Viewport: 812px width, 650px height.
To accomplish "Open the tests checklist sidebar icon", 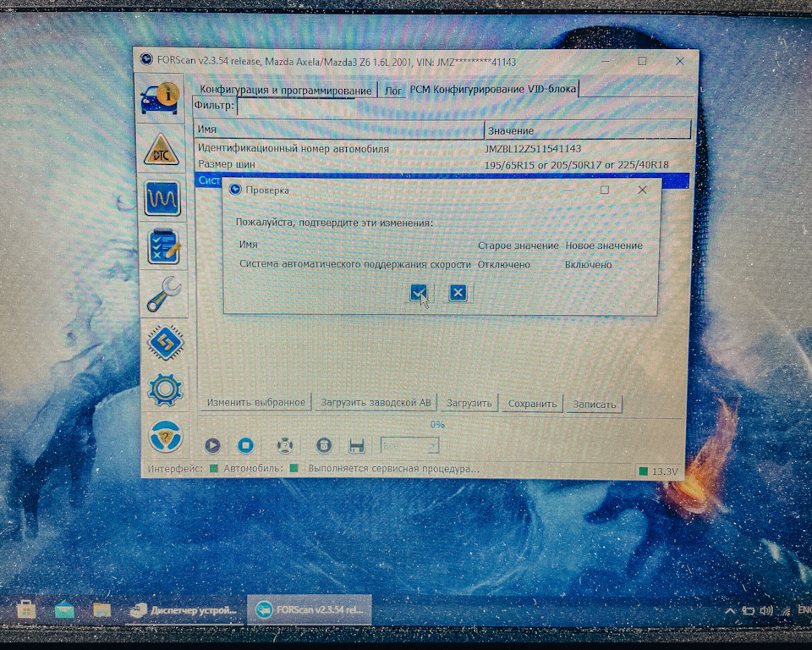I will (x=163, y=246).
